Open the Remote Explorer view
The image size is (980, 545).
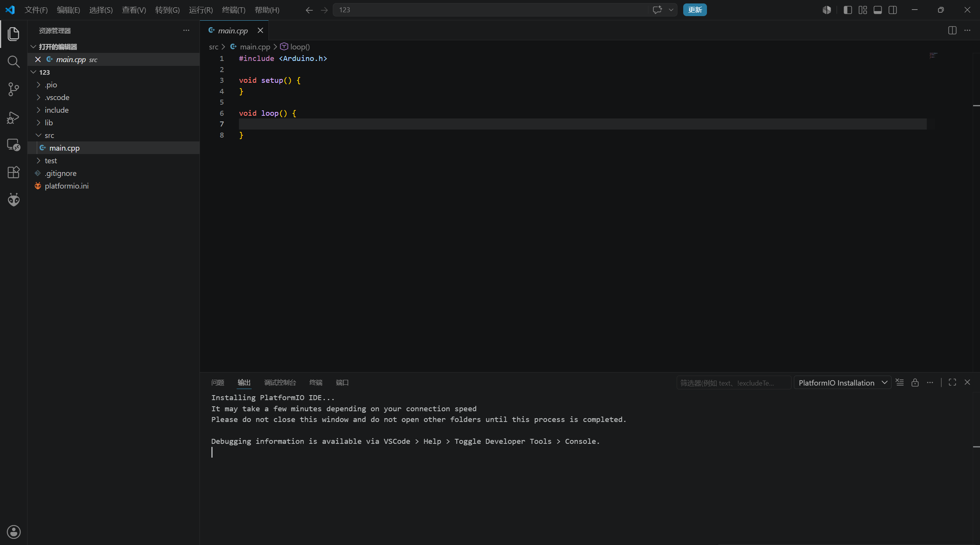pos(13,144)
